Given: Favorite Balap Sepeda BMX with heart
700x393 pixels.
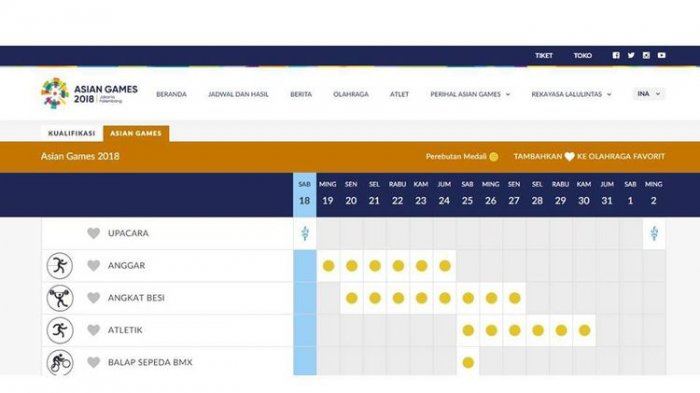Looking at the screenshot, I should click(x=93, y=362).
